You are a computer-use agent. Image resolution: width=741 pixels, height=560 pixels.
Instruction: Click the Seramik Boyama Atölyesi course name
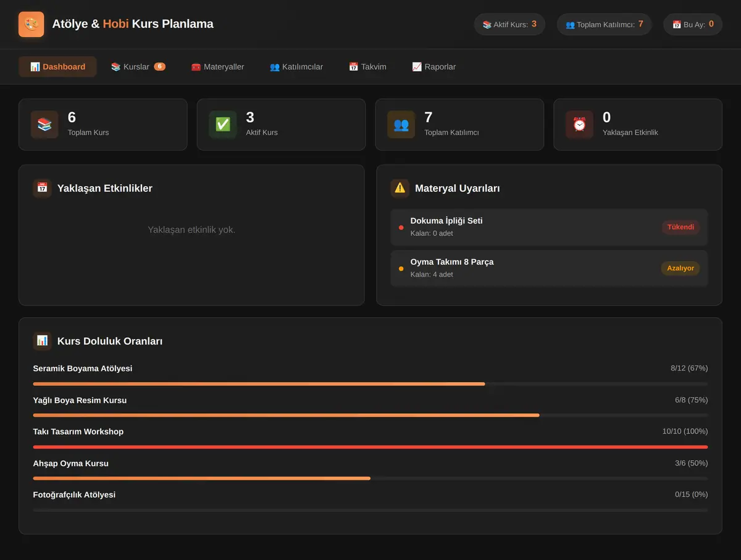coord(83,369)
